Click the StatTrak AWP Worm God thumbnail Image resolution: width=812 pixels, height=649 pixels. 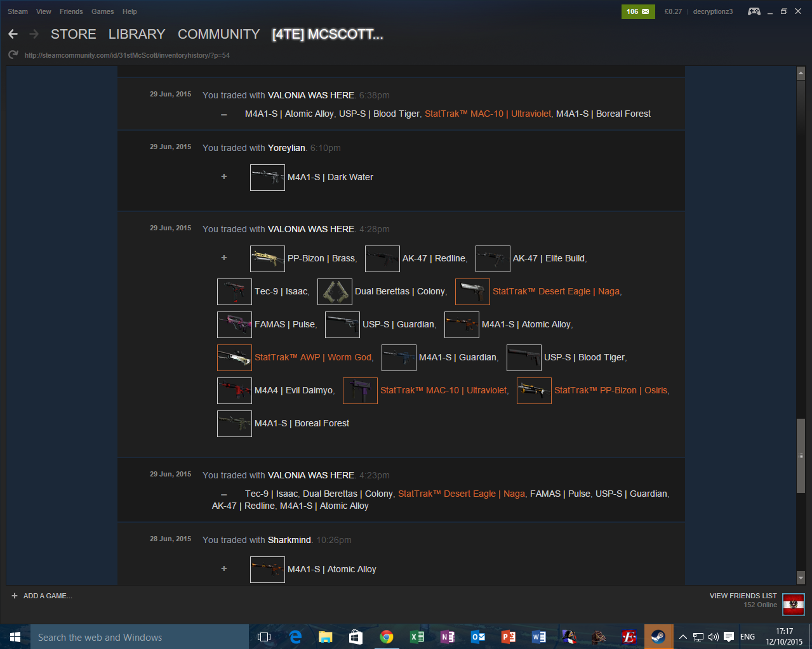pyautogui.click(x=234, y=358)
